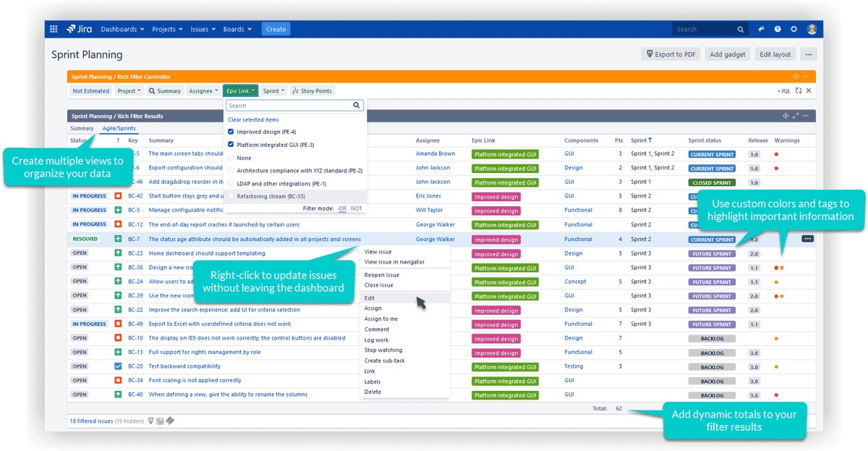Click the refresh icon in the Filter Controller

coord(799,91)
